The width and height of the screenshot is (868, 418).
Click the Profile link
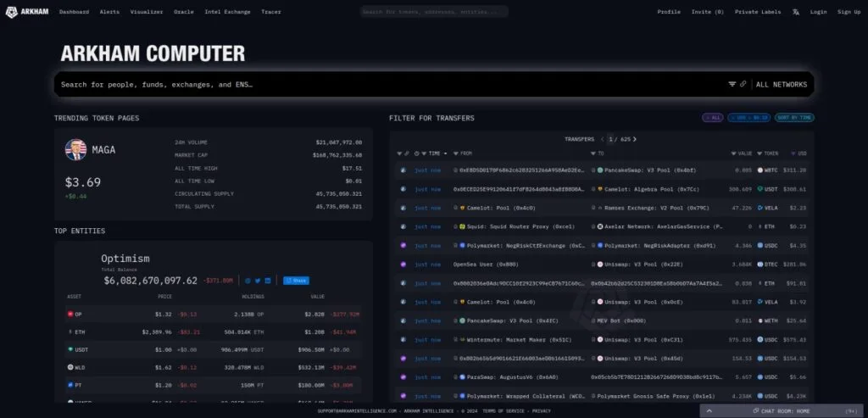(669, 12)
